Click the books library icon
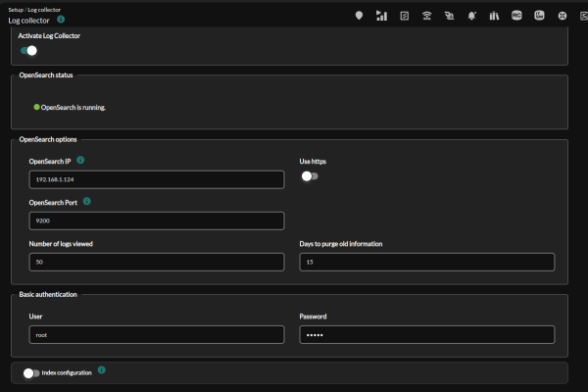 coord(494,16)
